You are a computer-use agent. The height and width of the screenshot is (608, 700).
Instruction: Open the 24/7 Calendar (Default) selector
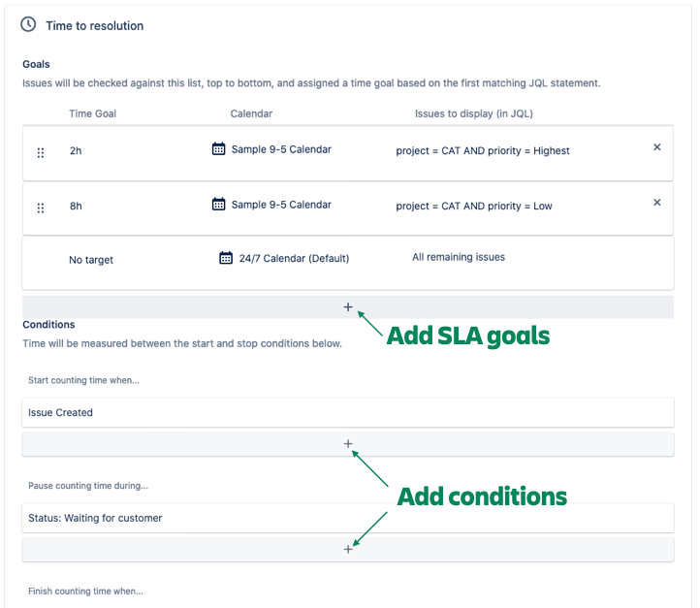pos(294,259)
